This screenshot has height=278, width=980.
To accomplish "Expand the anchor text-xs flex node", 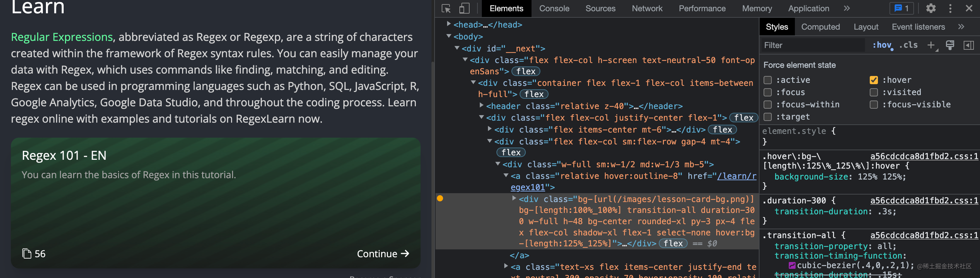I will pyautogui.click(x=506, y=266).
